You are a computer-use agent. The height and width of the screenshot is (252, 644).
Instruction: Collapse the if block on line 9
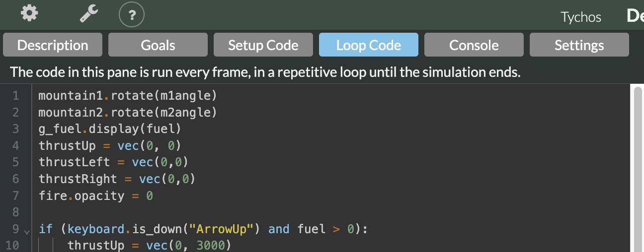point(27,230)
